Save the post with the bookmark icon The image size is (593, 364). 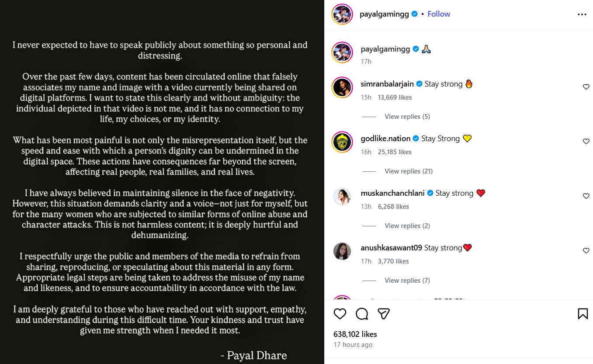pos(583,314)
